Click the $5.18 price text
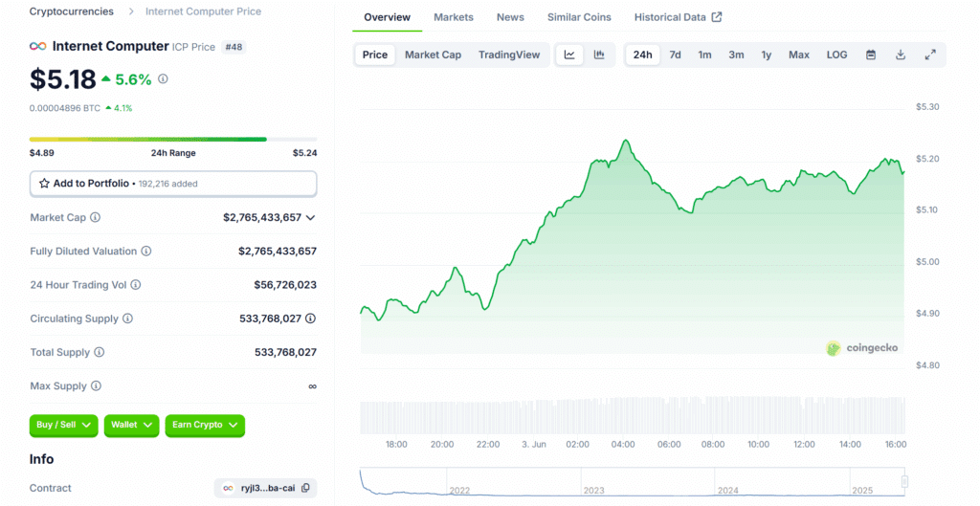The height and width of the screenshot is (506, 980). coord(62,79)
